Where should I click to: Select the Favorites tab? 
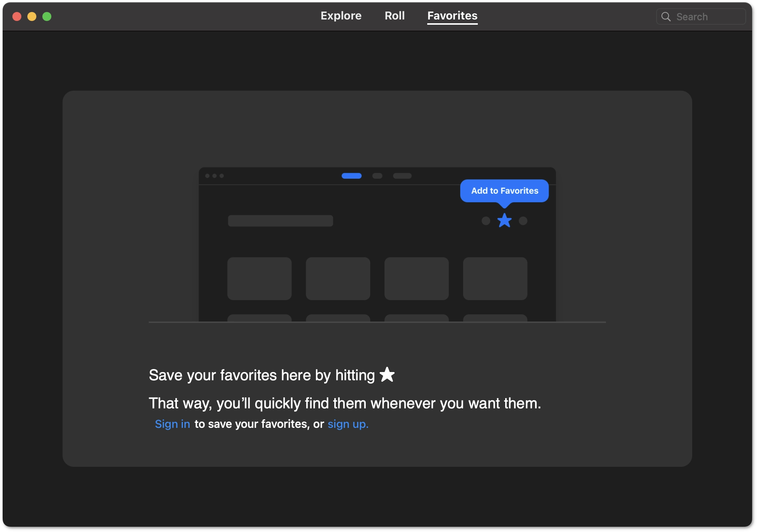452,16
